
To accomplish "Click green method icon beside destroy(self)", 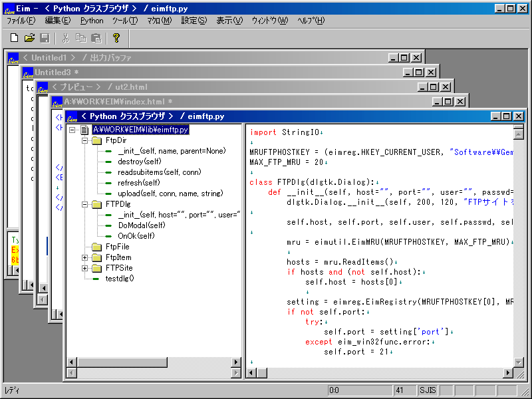I will click(108, 162).
